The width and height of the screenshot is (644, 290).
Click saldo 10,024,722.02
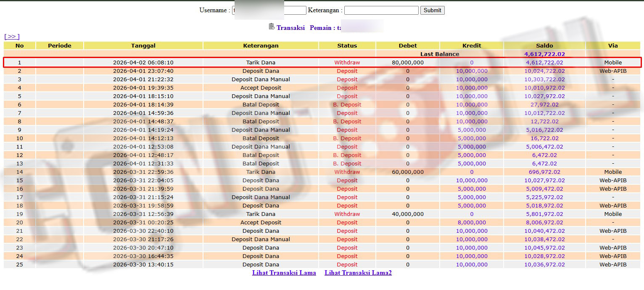coord(545,71)
